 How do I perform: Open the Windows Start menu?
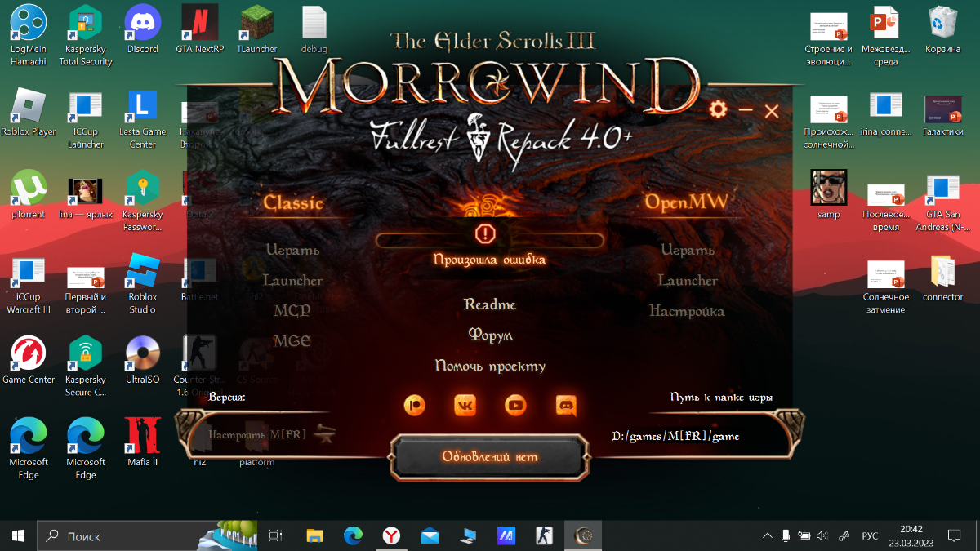(18, 535)
